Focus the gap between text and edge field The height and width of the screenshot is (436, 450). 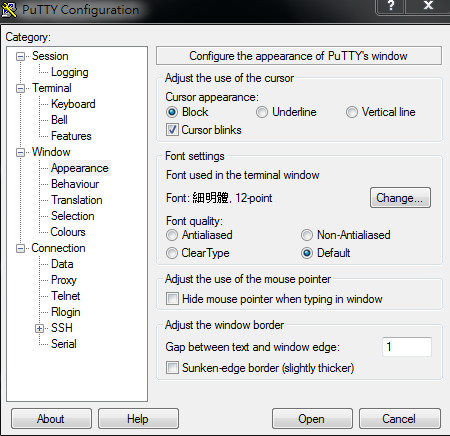tap(407, 347)
